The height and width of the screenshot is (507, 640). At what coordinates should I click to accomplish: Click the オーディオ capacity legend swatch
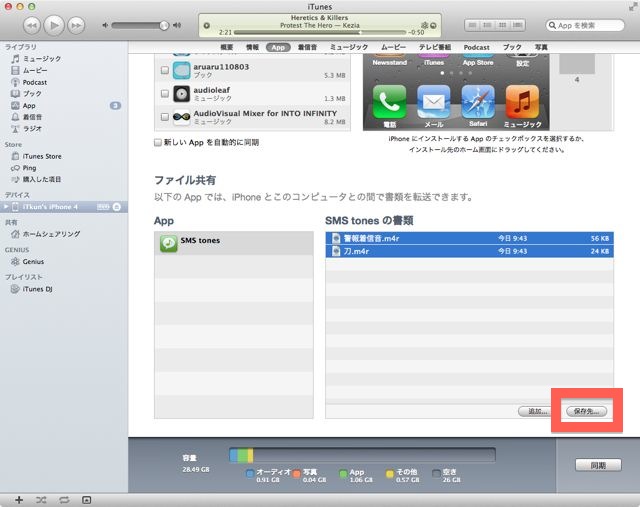(x=250, y=474)
